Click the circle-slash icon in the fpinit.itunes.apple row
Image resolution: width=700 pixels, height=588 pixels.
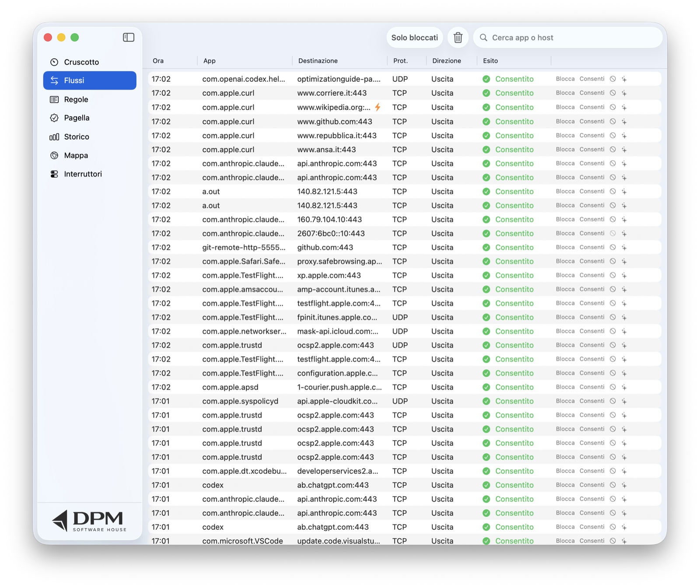click(x=613, y=318)
